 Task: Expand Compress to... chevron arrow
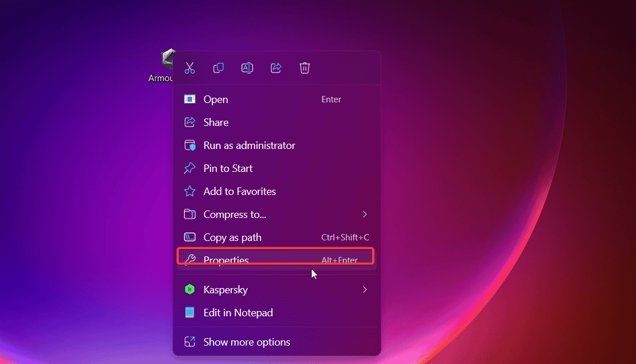(x=365, y=214)
